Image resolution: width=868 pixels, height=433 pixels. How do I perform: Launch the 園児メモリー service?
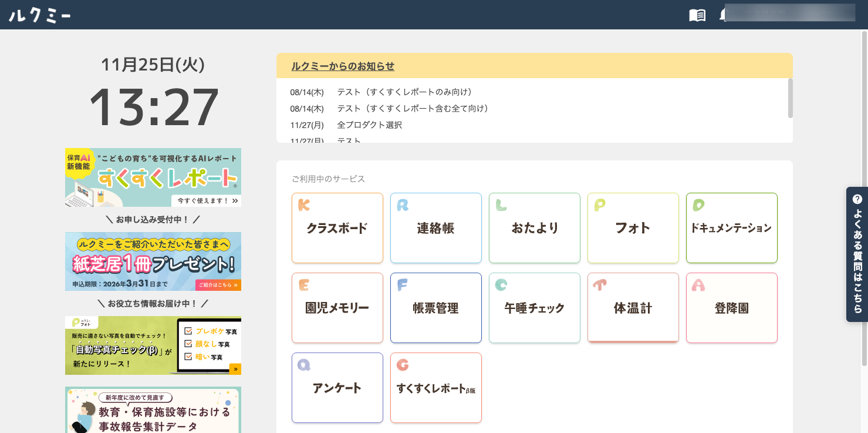point(337,308)
